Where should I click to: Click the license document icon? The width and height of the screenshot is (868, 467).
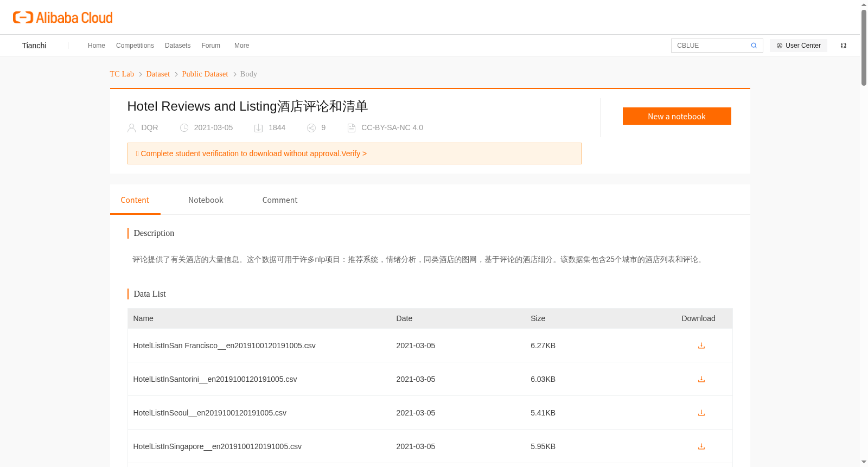[x=352, y=128]
